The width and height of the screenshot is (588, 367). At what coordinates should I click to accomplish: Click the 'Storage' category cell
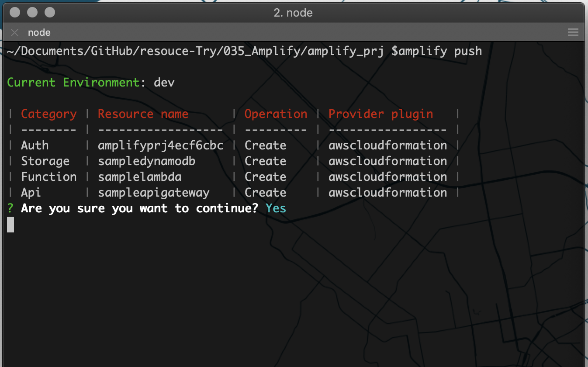coord(45,161)
